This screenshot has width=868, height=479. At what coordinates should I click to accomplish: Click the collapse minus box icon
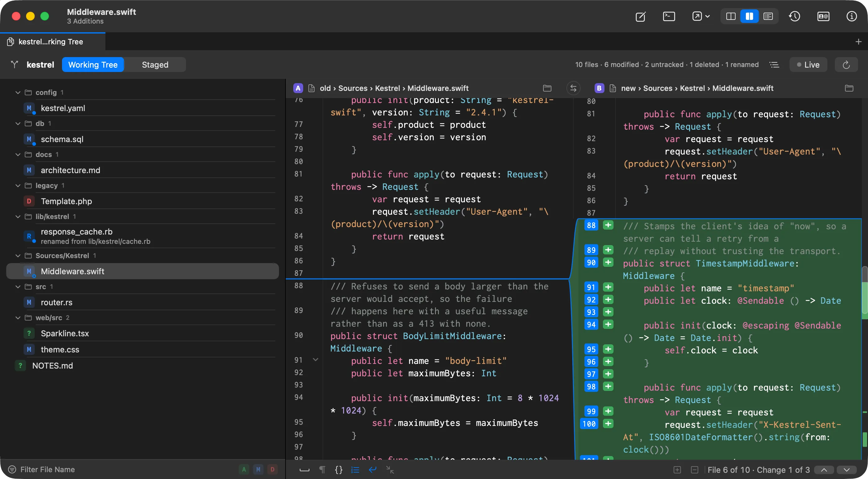694,470
